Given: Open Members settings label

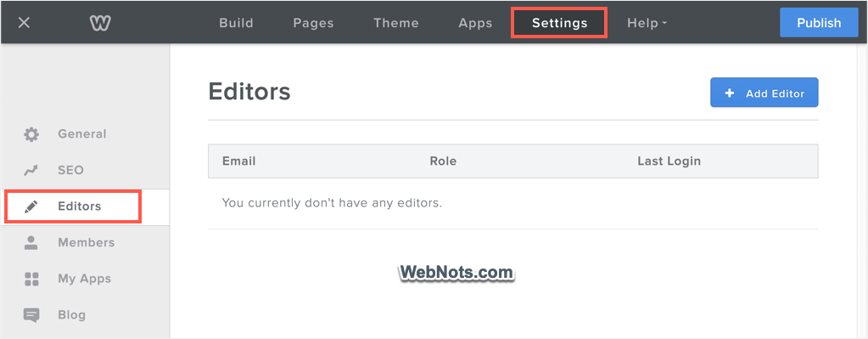Looking at the screenshot, I should pyautogui.click(x=87, y=243).
